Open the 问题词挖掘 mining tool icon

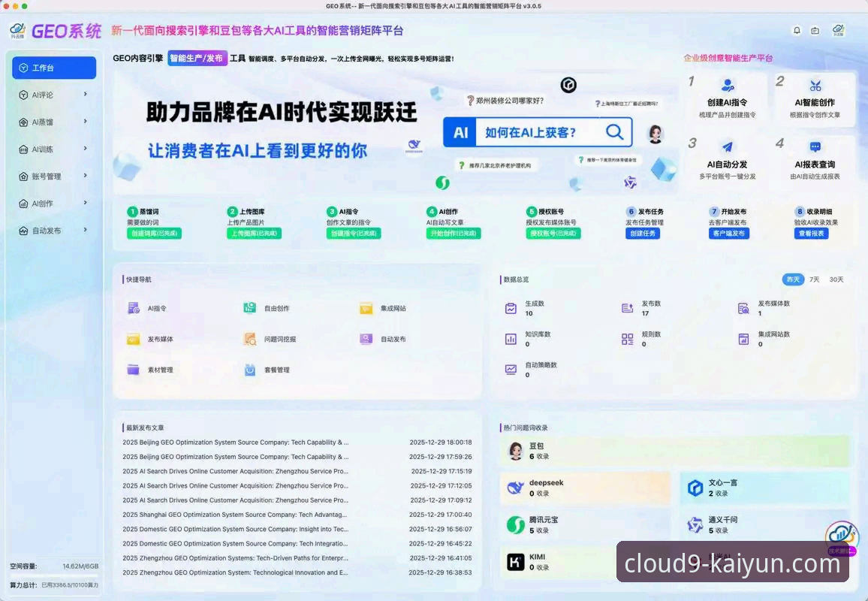(x=249, y=338)
